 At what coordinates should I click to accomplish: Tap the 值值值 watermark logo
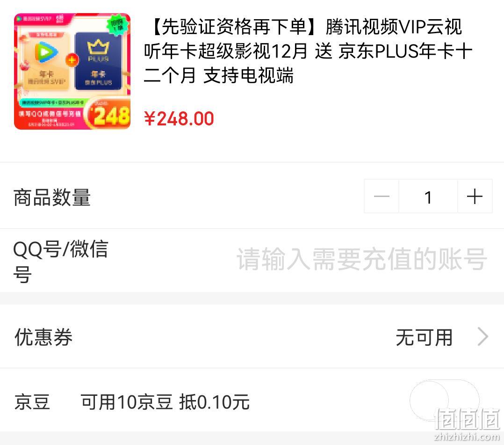(467, 419)
